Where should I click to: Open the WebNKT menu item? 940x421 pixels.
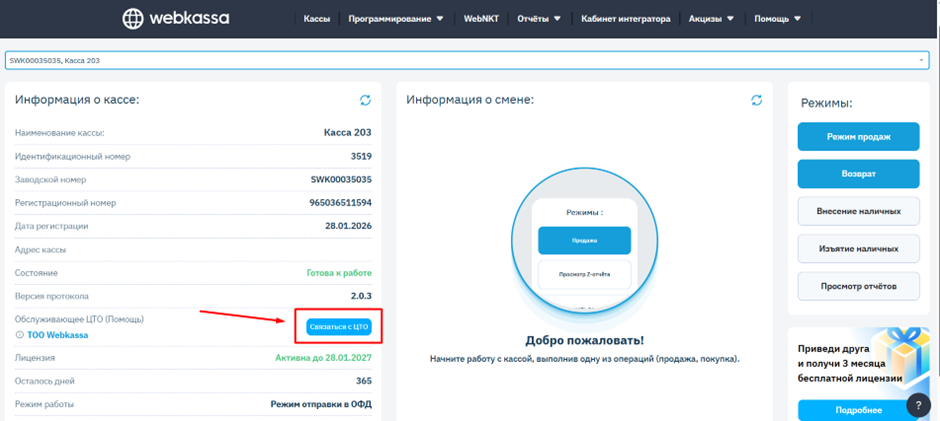(481, 19)
